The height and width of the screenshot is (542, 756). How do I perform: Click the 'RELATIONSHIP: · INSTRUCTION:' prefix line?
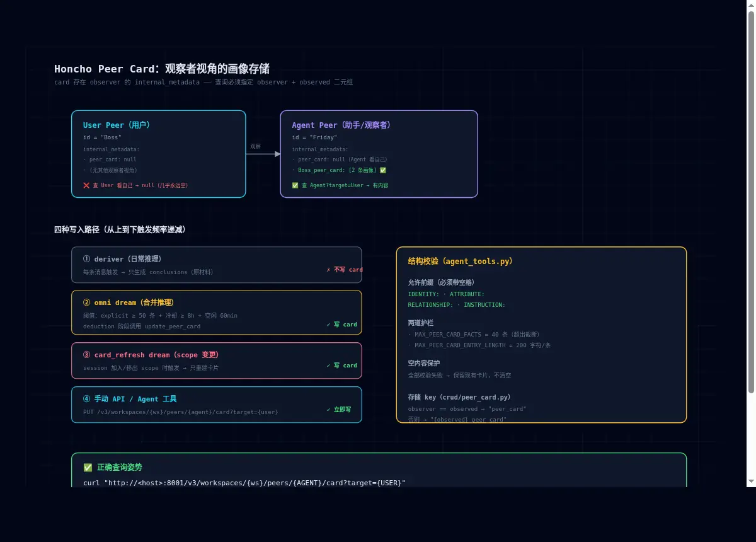coord(457,305)
